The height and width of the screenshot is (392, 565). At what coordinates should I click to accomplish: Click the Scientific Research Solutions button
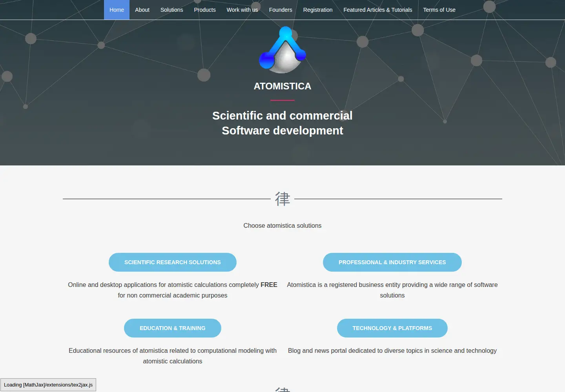[x=173, y=262]
